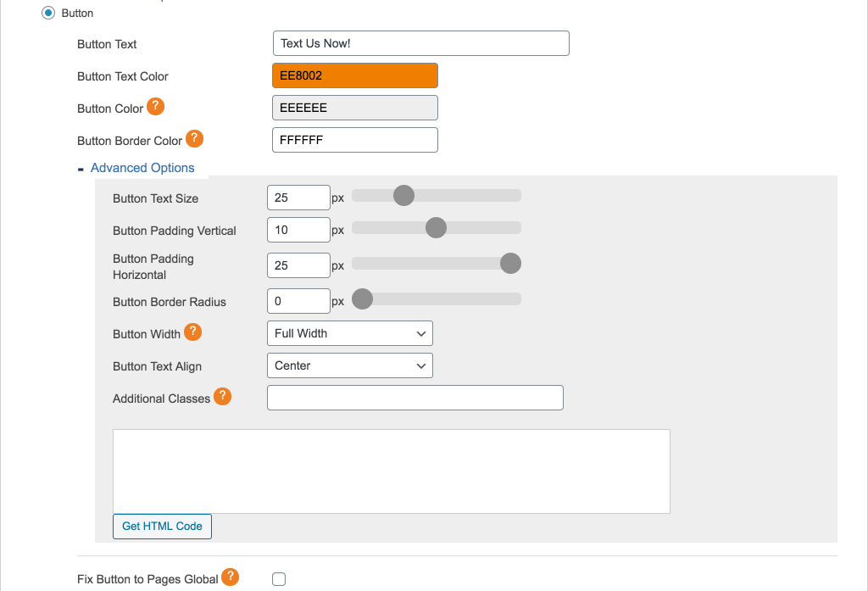Click the Button Color EEEEEE field

(x=354, y=108)
